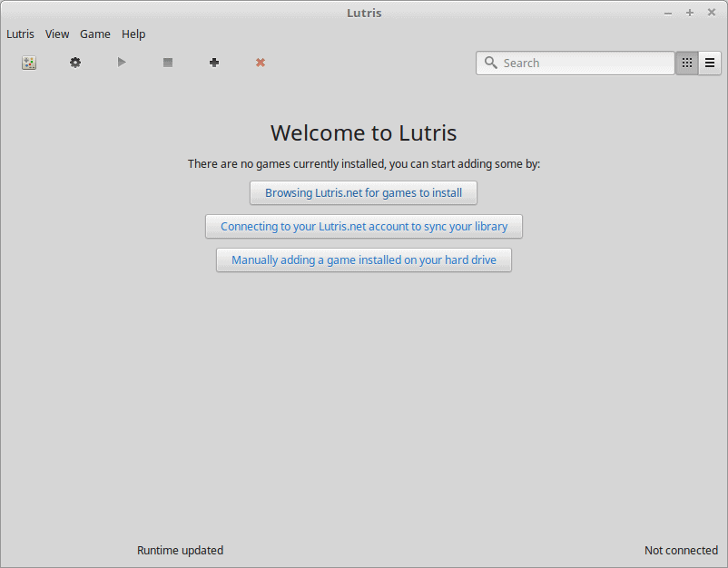Click the play game toolbar button
The image size is (728, 568).
(122, 63)
